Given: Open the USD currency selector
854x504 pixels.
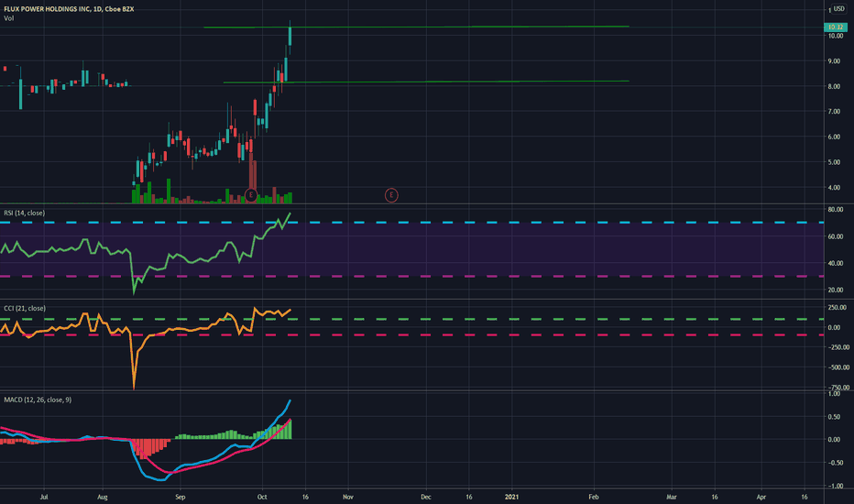Looking at the screenshot, I should (838, 9).
